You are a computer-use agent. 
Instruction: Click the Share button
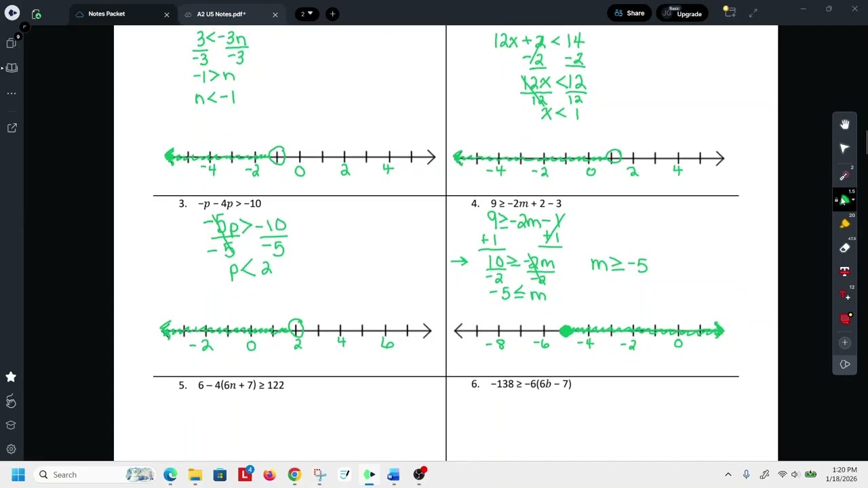coord(629,13)
